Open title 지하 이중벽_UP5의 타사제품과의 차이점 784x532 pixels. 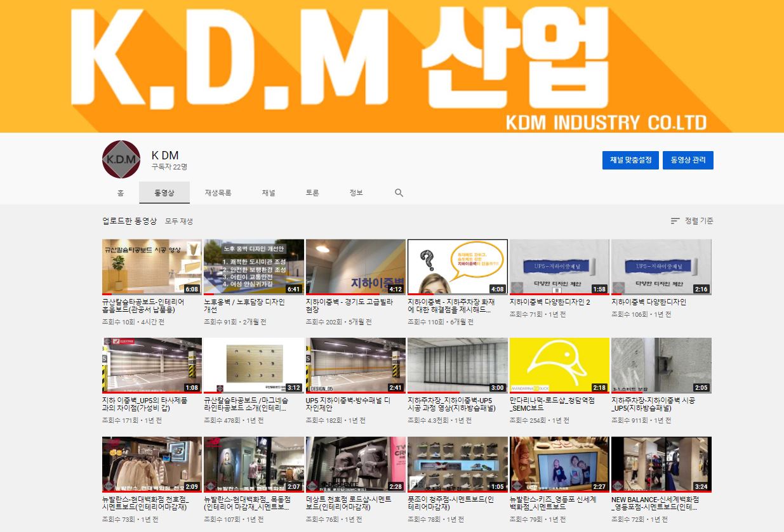(145, 405)
